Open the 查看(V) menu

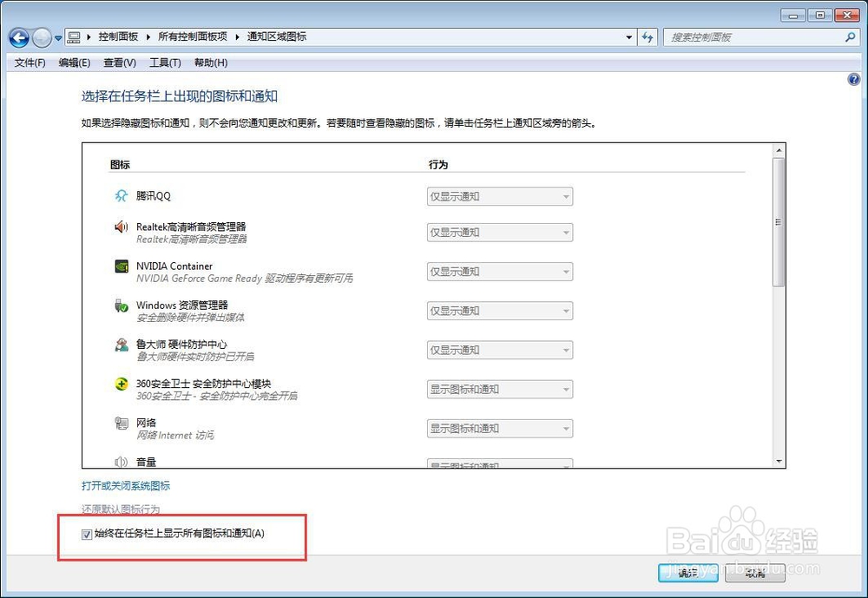120,63
